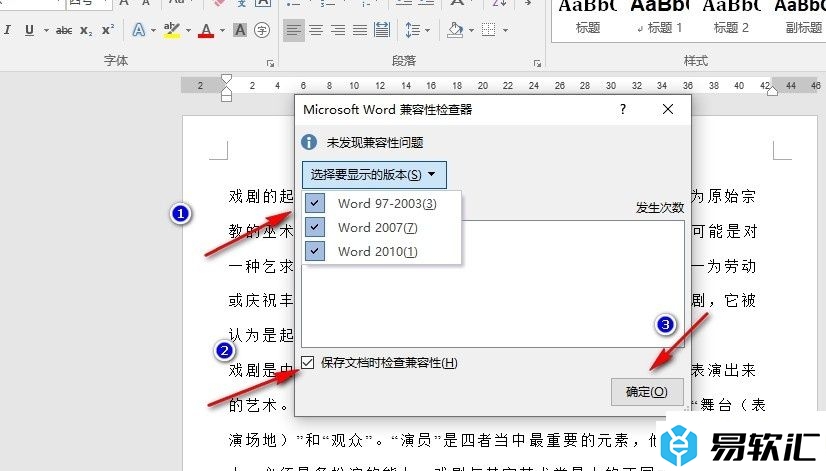
Task: Click right indent marker on ruler
Action: tap(772, 91)
